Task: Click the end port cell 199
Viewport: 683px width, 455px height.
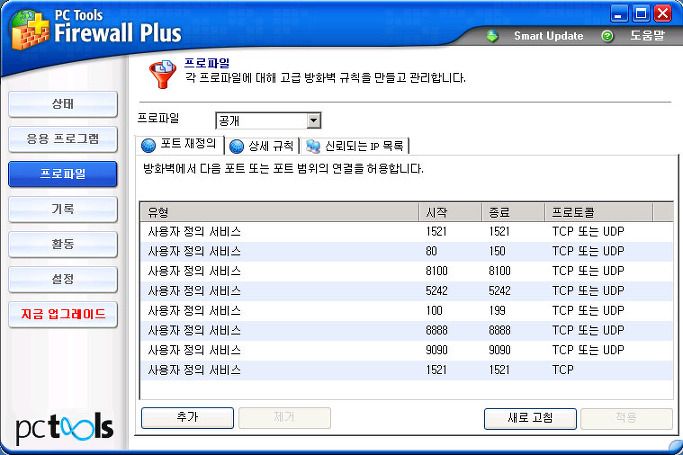Action: tap(497, 311)
